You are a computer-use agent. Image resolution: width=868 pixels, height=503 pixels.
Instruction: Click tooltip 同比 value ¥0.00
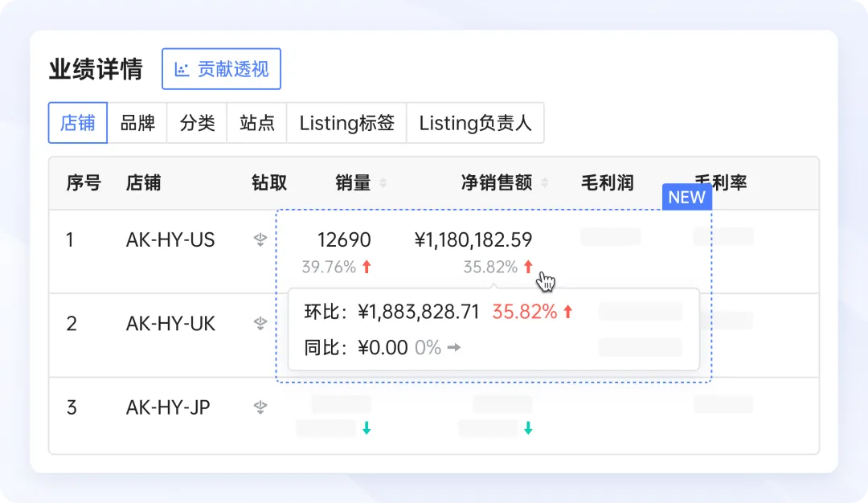[383, 347]
